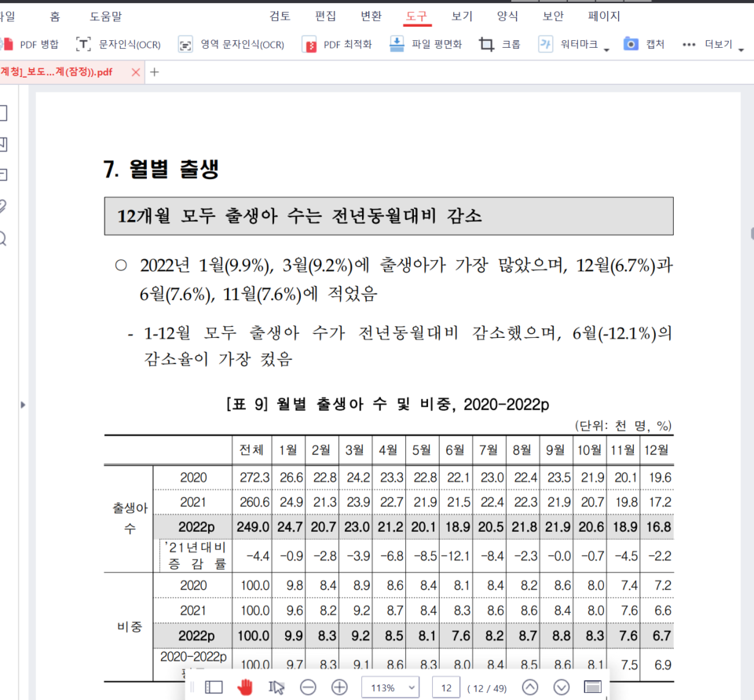Screen dimensions: 754x700
Task: Select the 크롭 crop tool
Action: 500,44
